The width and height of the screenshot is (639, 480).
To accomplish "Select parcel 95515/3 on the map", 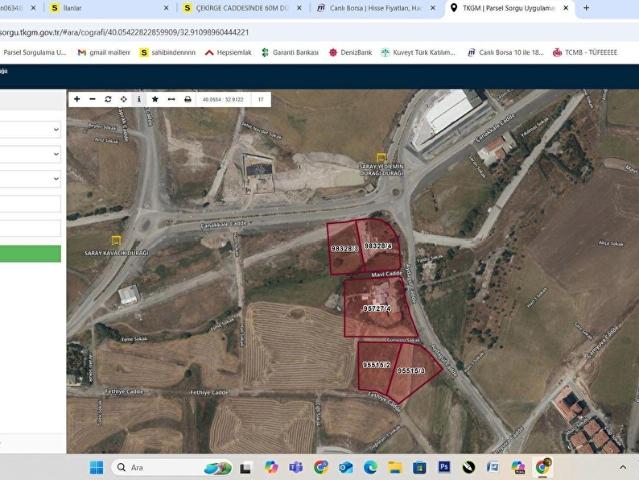I will click(411, 370).
